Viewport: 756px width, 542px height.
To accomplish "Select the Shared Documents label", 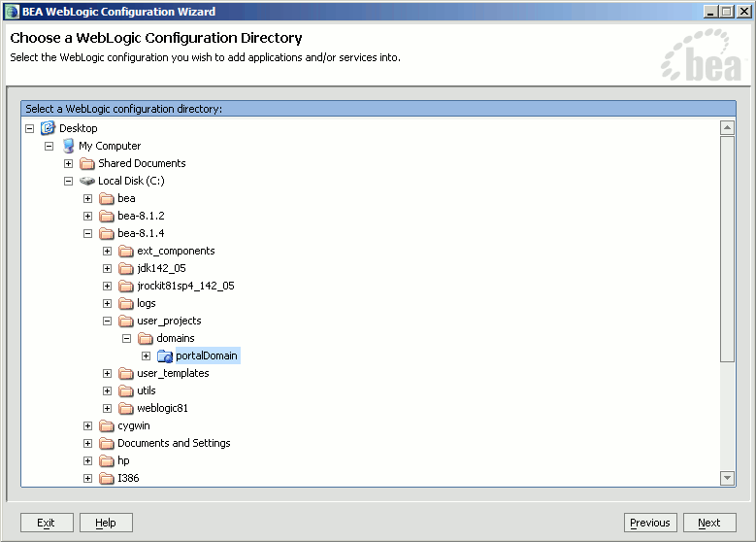I will point(142,163).
